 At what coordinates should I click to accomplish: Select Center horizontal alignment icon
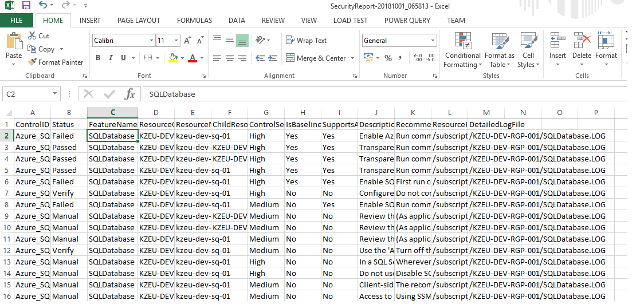tap(230, 58)
